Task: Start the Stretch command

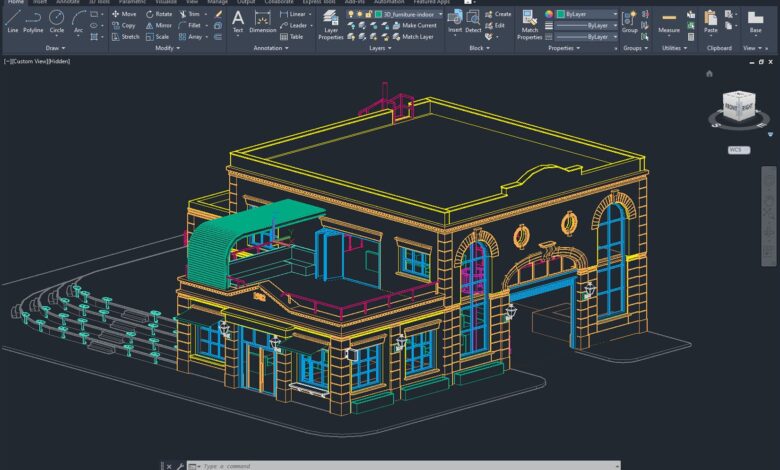Action: click(125, 37)
